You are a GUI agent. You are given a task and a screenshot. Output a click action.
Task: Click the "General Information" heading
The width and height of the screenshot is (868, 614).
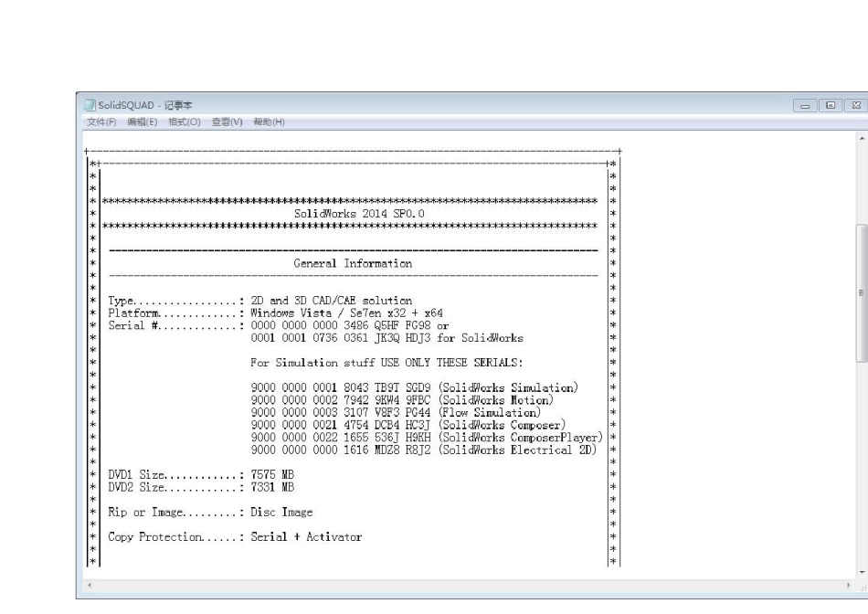353,263
